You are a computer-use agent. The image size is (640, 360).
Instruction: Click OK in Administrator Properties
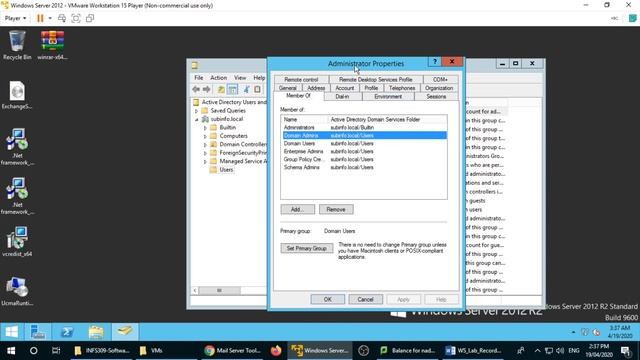(x=327, y=299)
